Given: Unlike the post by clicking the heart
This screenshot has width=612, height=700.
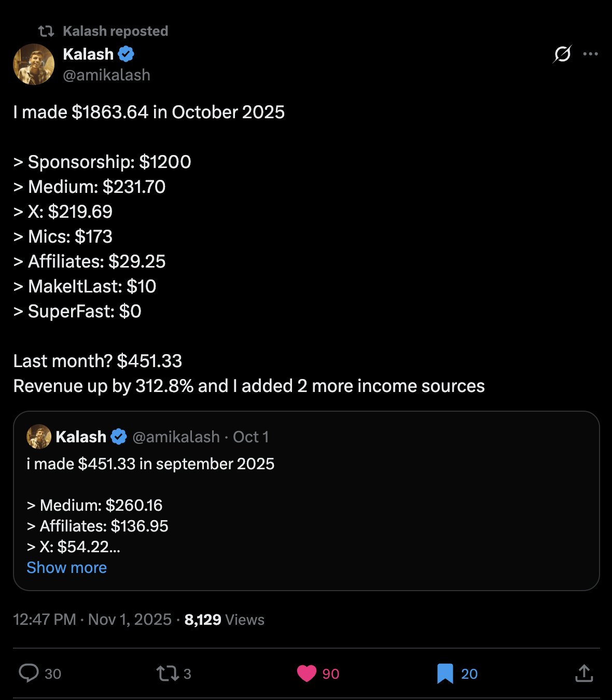Looking at the screenshot, I should [307, 673].
